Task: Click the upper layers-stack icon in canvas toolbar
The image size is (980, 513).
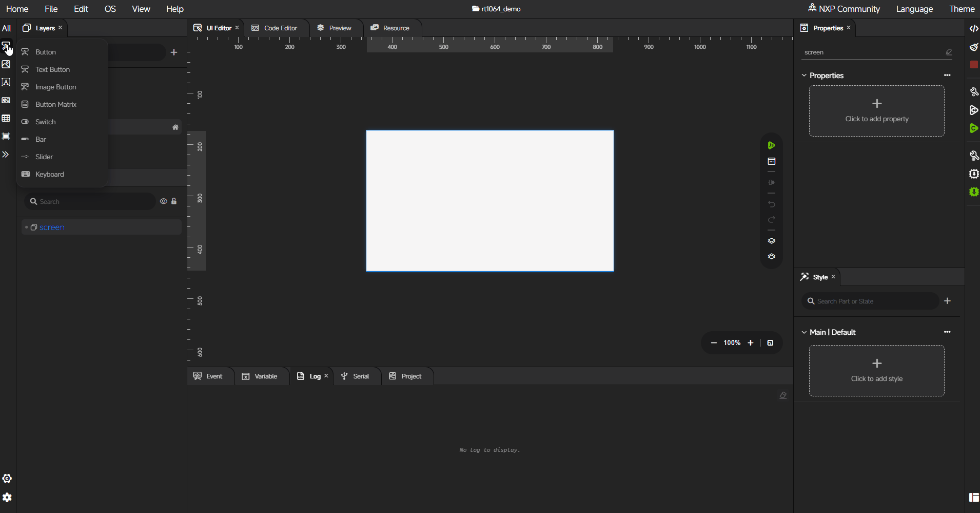Action: click(x=771, y=241)
